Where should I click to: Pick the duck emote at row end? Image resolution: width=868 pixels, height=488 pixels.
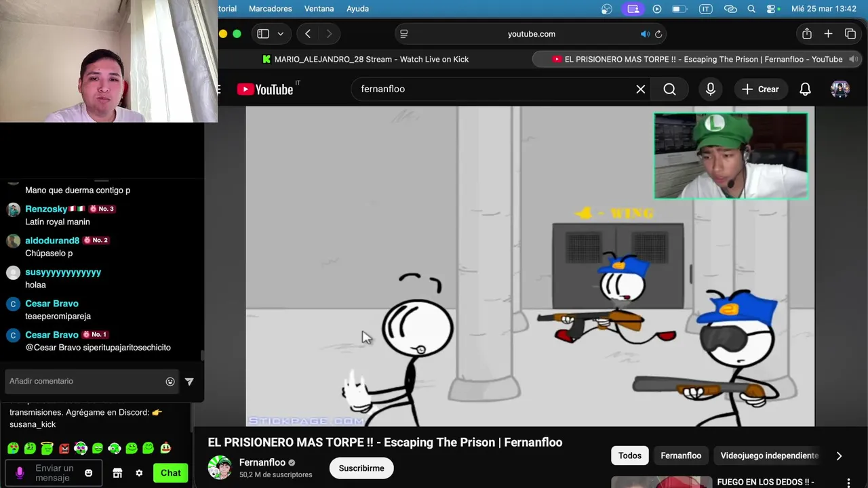[165, 448]
